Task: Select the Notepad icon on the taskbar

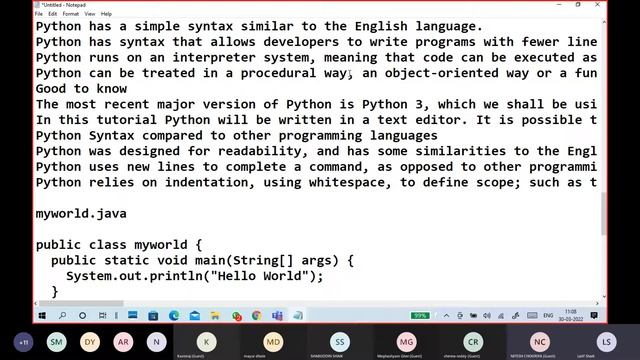Action: tap(298, 316)
